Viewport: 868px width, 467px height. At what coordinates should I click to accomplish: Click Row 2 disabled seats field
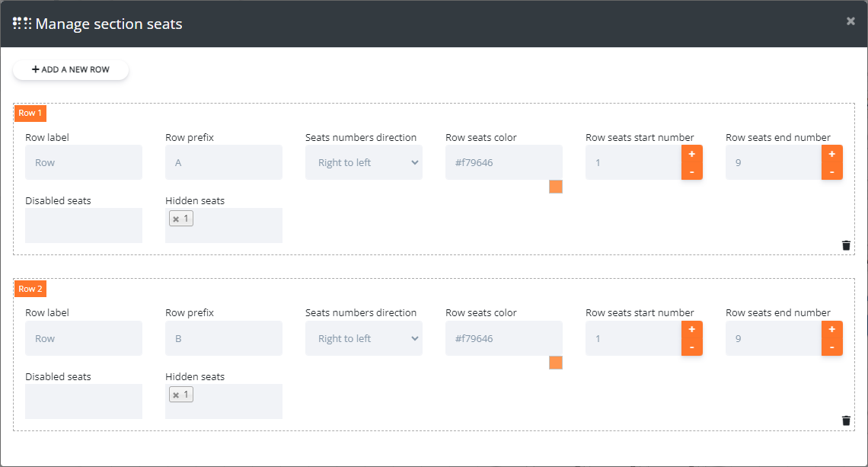click(84, 401)
